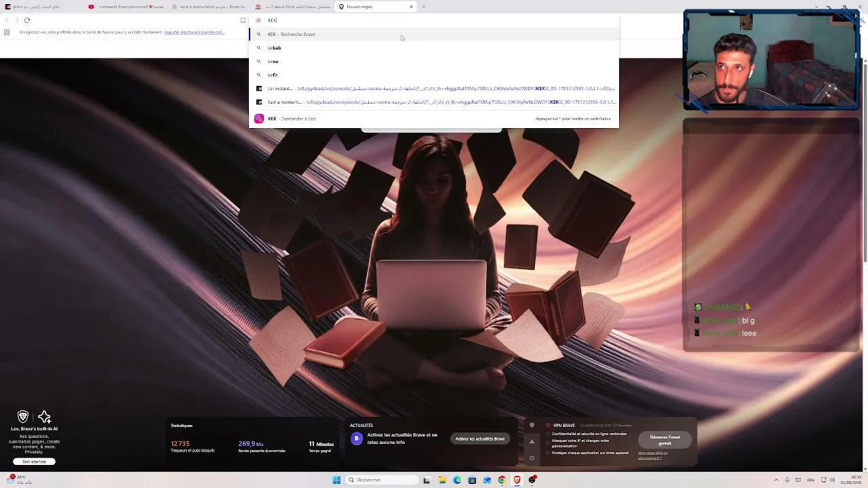Click the '11 Minutes' time saved statistic
Image resolution: width=868 pixels, height=488 pixels.
click(x=321, y=447)
